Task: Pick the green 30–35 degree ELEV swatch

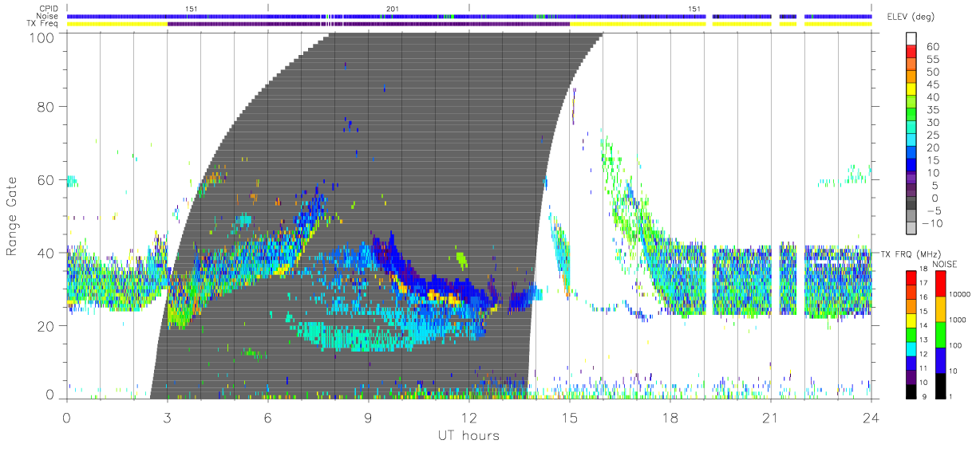Action: click(912, 116)
